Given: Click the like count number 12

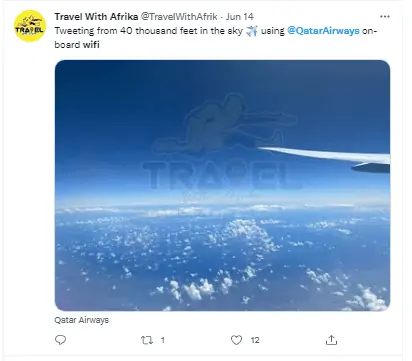Looking at the screenshot, I should tap(255, 340).
